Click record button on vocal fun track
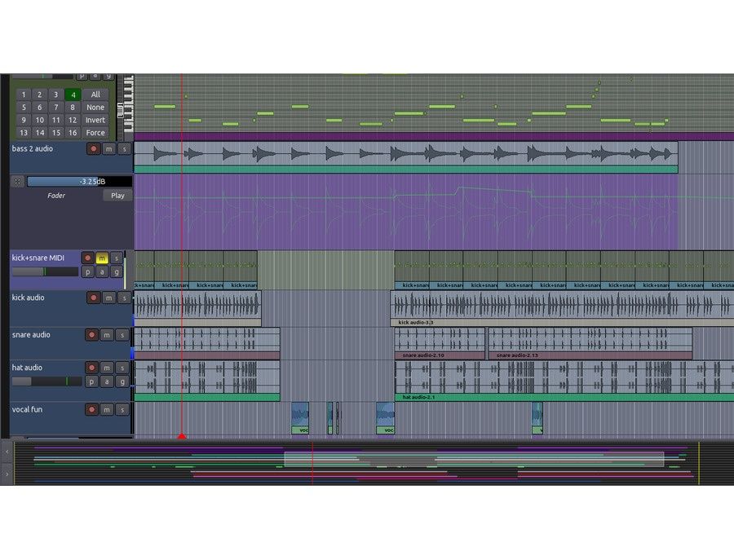Image resolution: width=734 pixels, height=560 pixels. tap(93, 410)
